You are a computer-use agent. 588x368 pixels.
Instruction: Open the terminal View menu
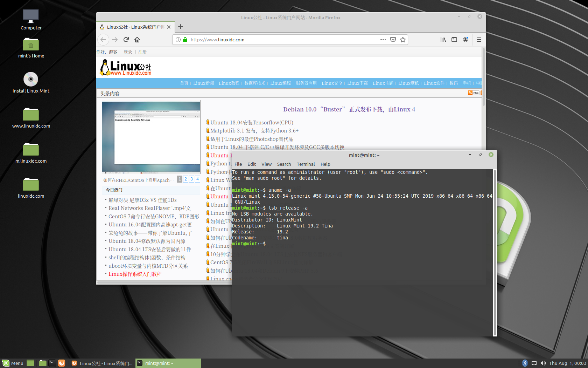tap(266, 164)
